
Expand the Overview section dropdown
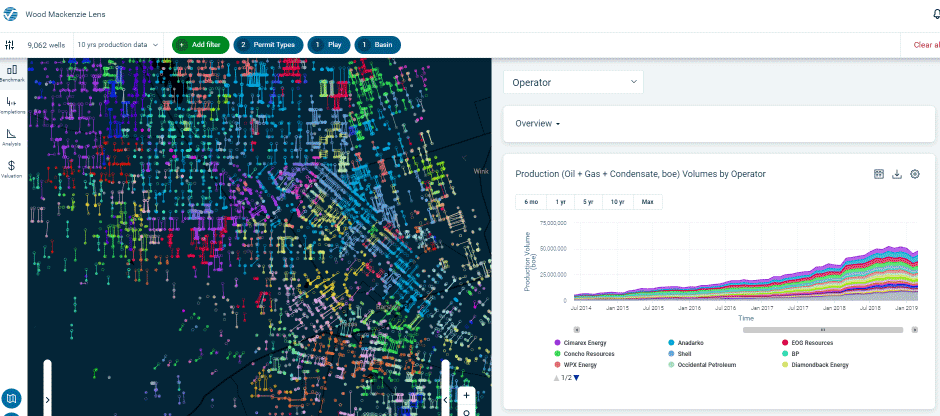pyautogui.click(x=537, y=124)
